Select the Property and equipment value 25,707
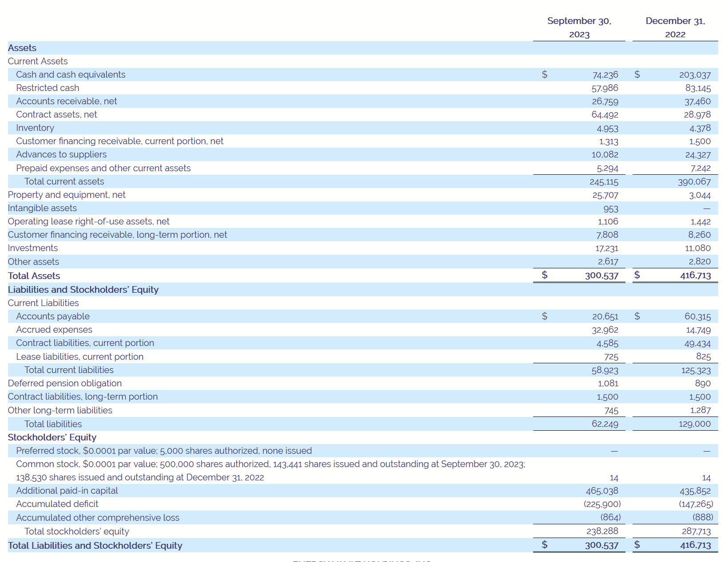This screenshot has width=728, height=562. click(x=605, y=195)
